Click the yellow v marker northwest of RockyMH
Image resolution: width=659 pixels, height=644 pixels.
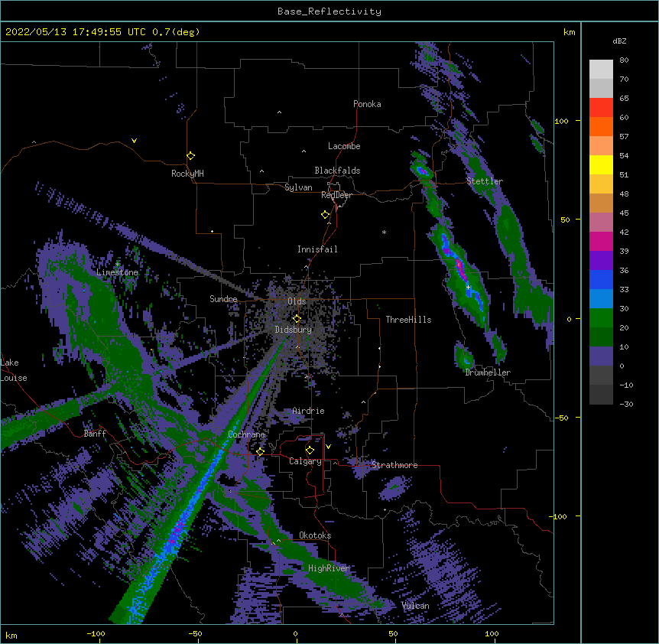(x=134, y=141)
